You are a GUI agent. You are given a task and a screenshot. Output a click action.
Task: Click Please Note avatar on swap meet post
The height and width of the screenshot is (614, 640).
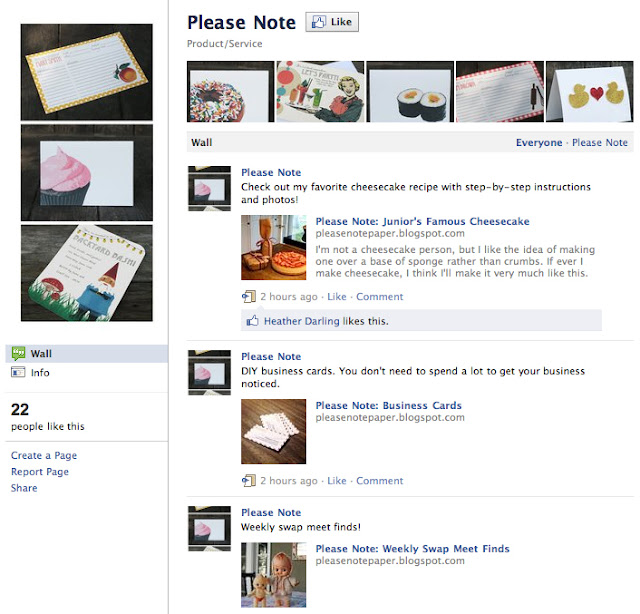(x=209, y=528)
